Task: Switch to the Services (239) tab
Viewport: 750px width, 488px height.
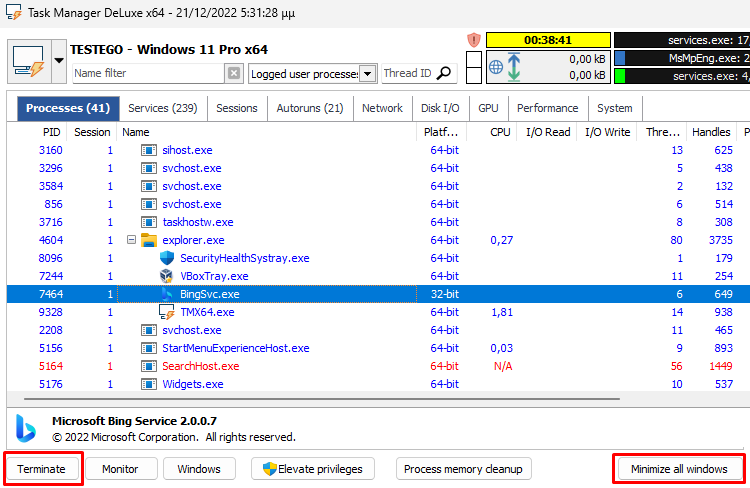Action: pyautogui.click(x=163, y=108)
